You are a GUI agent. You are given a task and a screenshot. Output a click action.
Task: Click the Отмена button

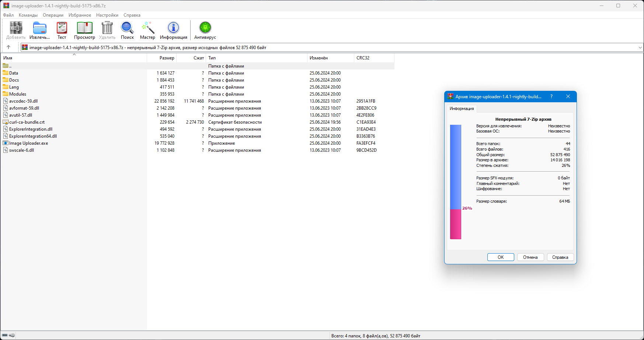point(530,257)
